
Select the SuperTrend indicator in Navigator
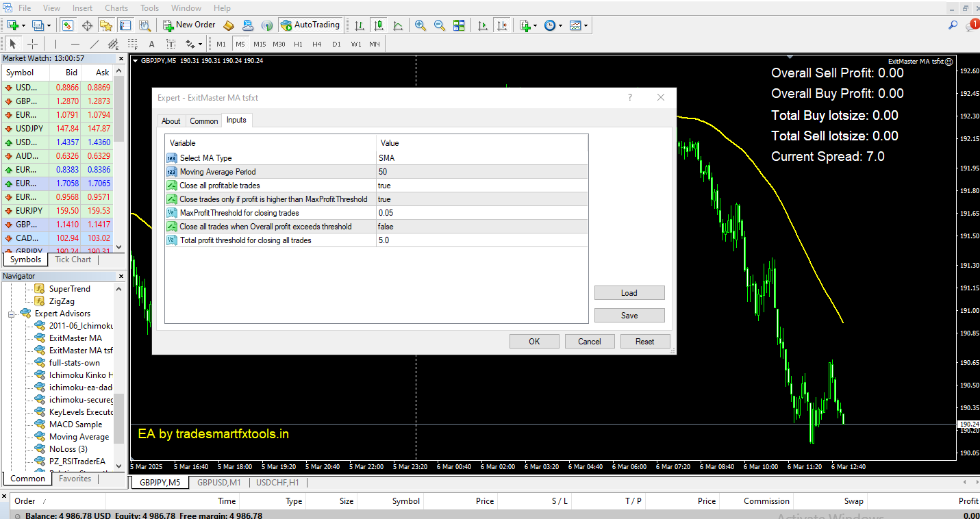coord(70,289)
